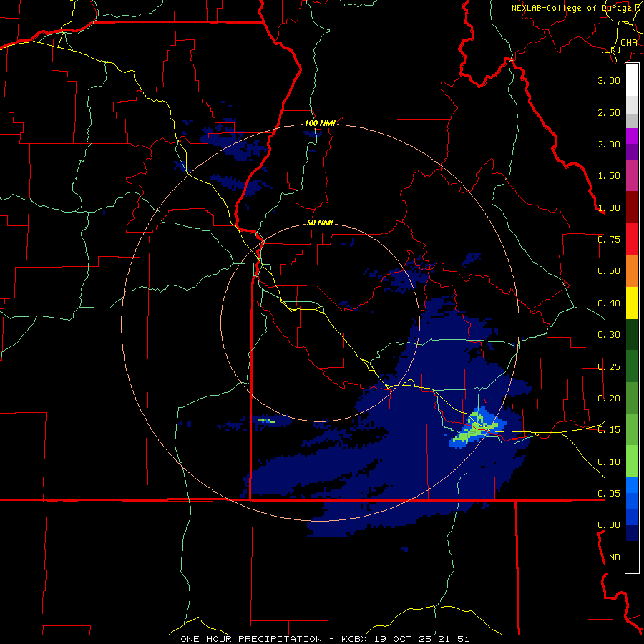Click the 2.00 legend value
Viewport: 644px width, 644px height.
coord(609,144)
